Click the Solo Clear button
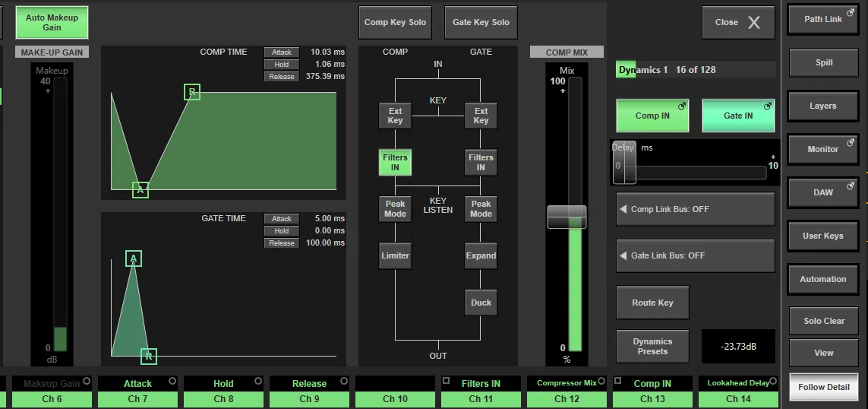This screenshot has width=868, height=409. 824,321
